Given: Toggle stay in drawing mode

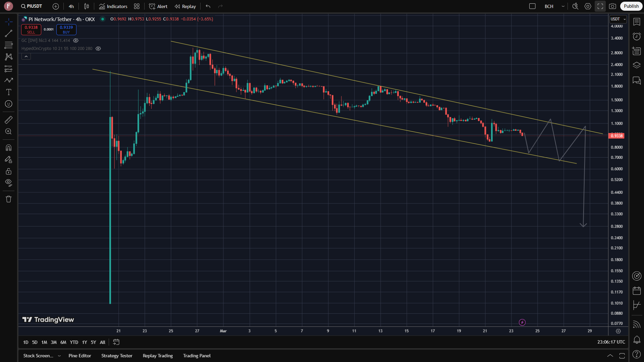Looking at the screenshot, I should tap(9, 160).
